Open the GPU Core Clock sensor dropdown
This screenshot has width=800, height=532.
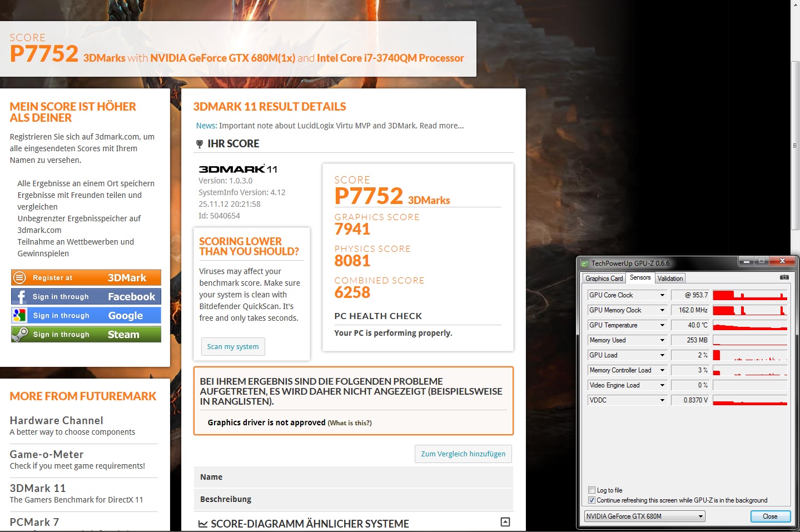[662, 295]
